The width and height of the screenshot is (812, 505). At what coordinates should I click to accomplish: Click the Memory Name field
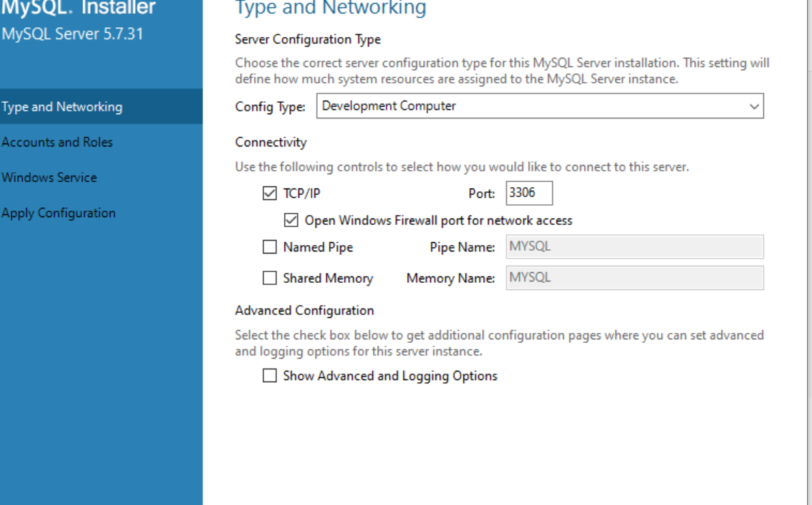(635, 278)
